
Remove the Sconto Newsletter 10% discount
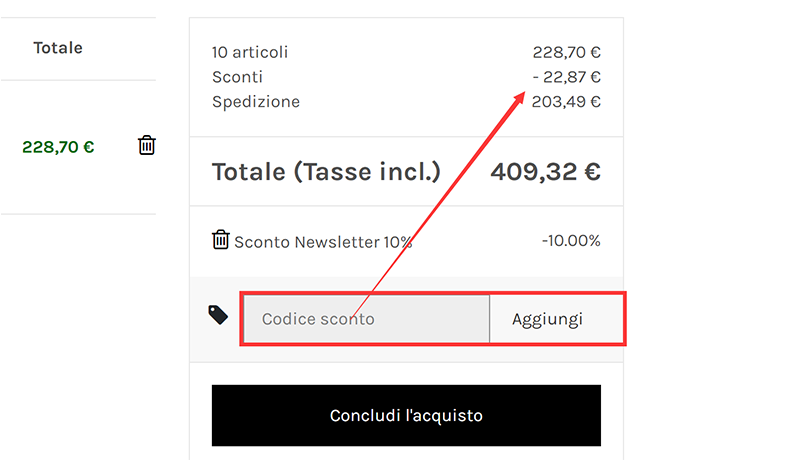(221, 240)
